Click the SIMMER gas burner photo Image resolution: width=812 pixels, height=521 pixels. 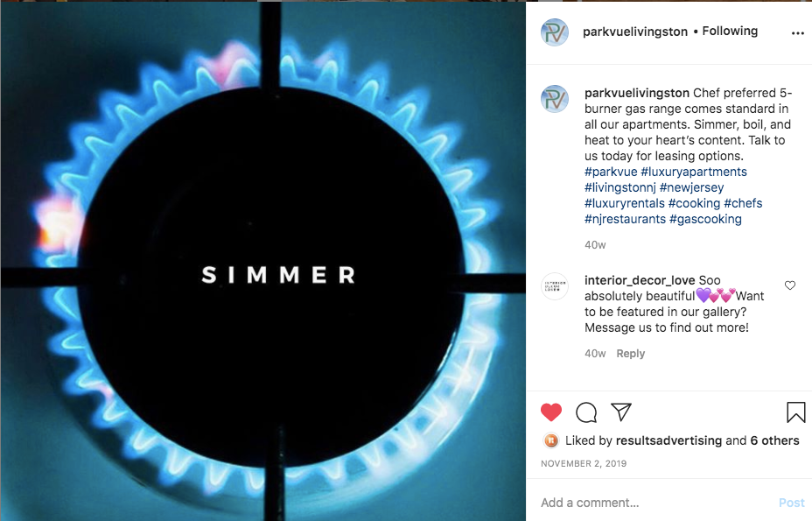[263, 261]
